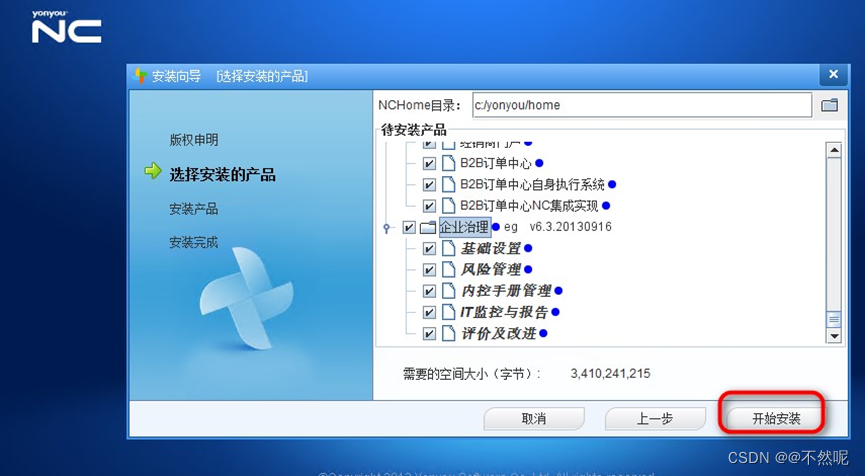The height and width of the screenshot is (476, 865).
Task: Uncheck the B2B订单中心自身执行系统 checkbox
Action: tap(429, 185)
